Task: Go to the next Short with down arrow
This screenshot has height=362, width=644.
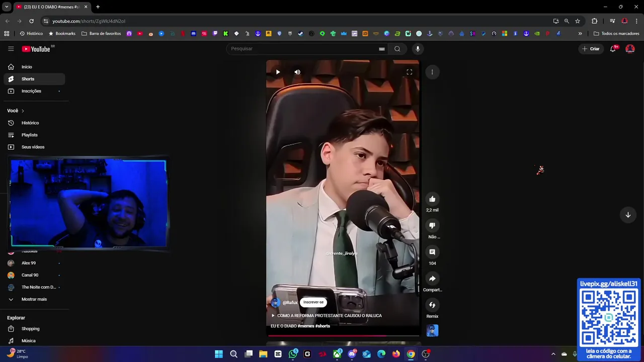Action: pos(628,215)
